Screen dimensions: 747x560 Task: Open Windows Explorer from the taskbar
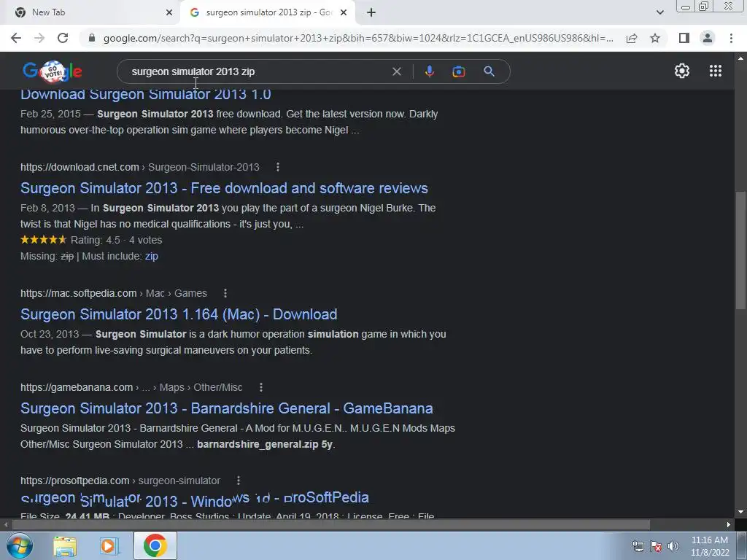click(65, 546)
